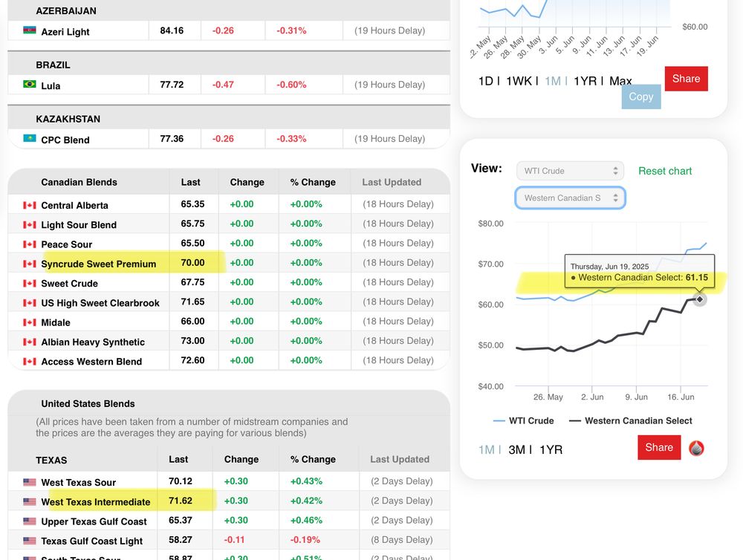
Task: Open the Lula blend link
Action: (x=51, y=85)
